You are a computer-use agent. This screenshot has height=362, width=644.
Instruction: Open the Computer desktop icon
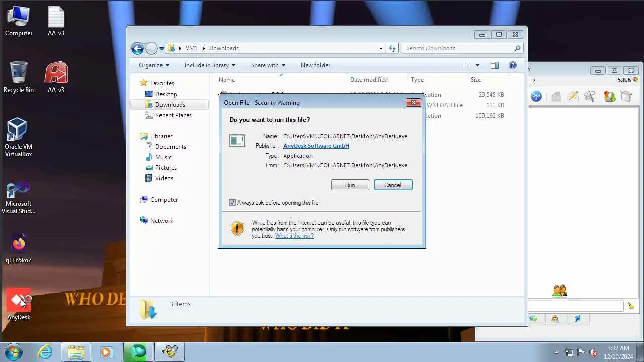pyautogui.click(x=19, y=21)
